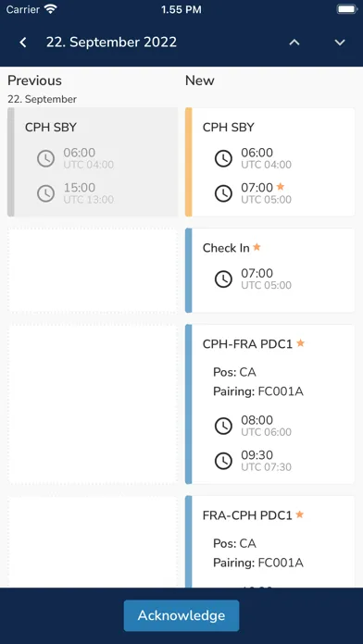
Task: Tap the battery icon in the status bar
Action: click(347, 9)
